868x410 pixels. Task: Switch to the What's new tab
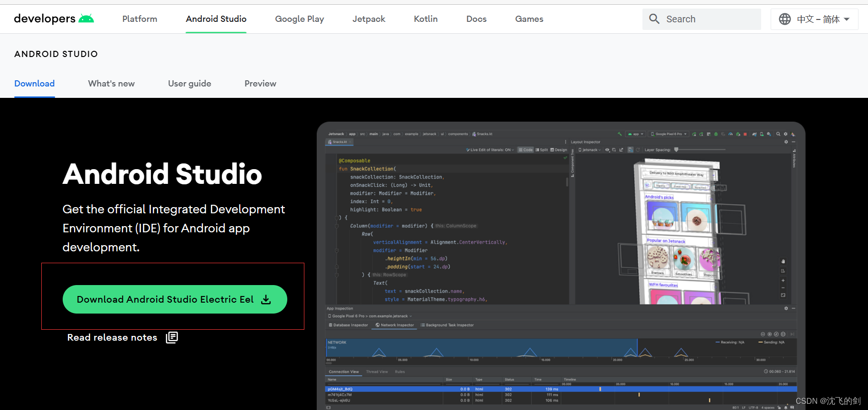pyautogui.click(x=112, y=84)
